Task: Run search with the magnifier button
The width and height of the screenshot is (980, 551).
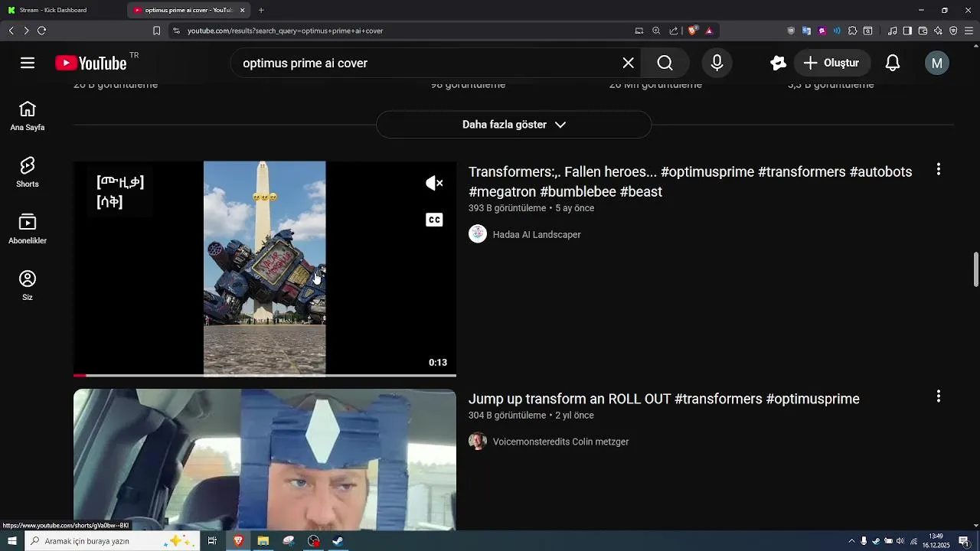Action: 665,63
